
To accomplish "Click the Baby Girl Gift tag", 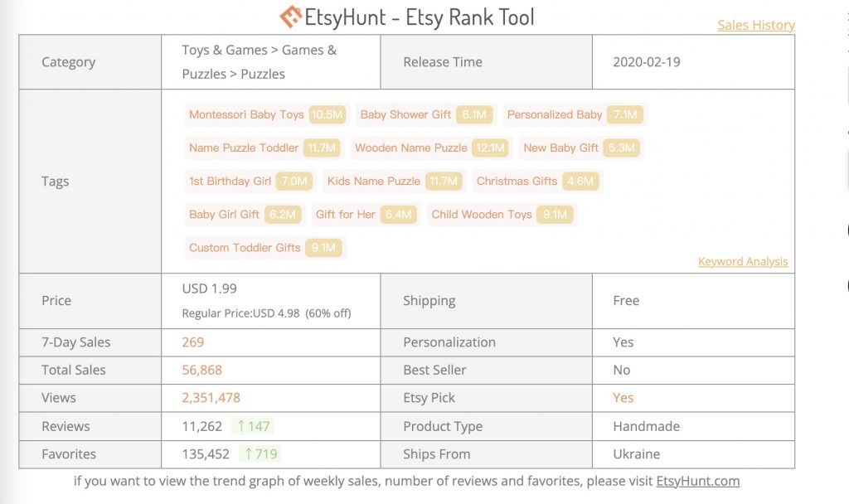I will tap(224, 214).
